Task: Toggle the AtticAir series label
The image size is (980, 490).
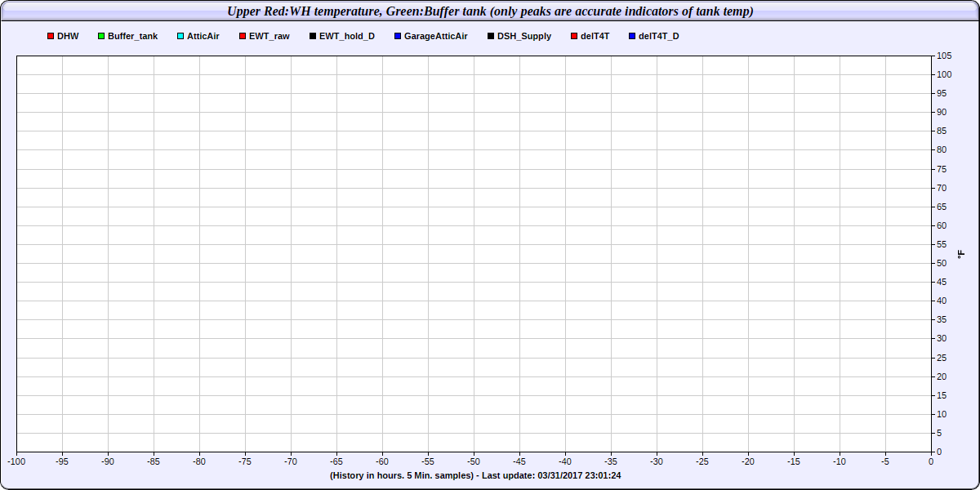Action: tap(203, 37)
